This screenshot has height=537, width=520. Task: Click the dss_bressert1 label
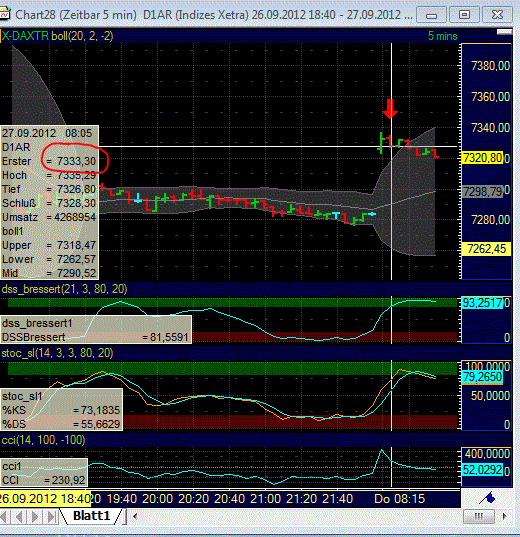pos(37,323)
